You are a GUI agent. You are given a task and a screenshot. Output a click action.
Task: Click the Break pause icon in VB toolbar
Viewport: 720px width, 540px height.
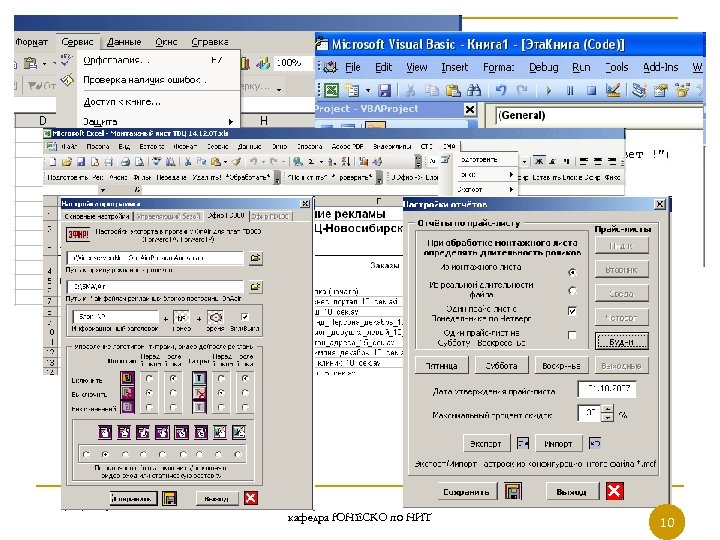(570, 90)
